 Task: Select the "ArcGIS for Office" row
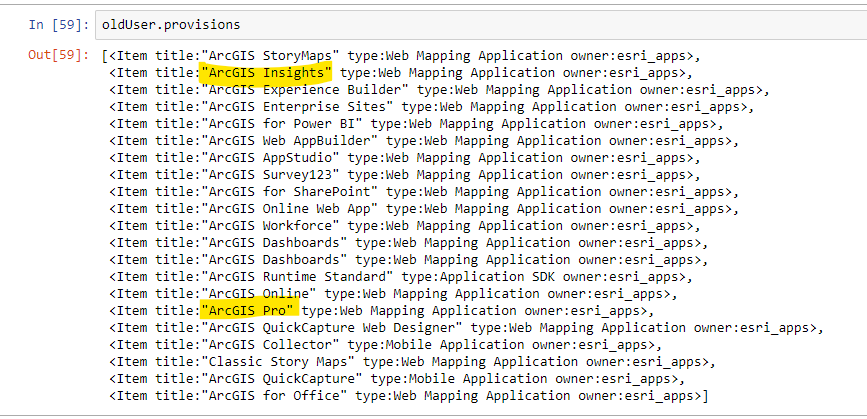pos(409,396)
